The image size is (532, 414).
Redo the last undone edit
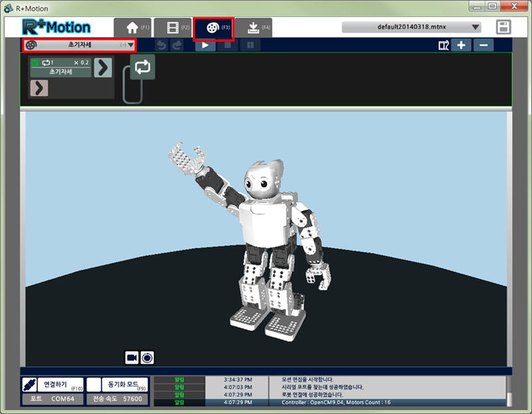(x=177, y=45)
